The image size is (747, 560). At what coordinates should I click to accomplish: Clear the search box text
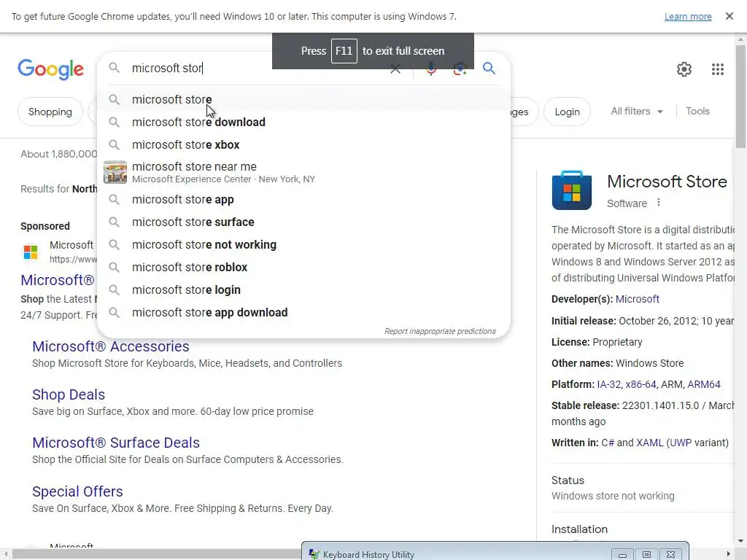click(395, 69)
